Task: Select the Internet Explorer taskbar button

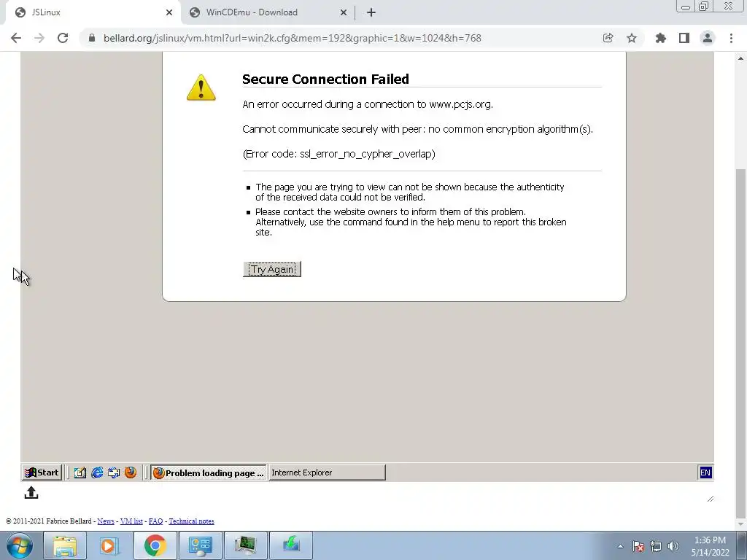Action: point(327,472)
